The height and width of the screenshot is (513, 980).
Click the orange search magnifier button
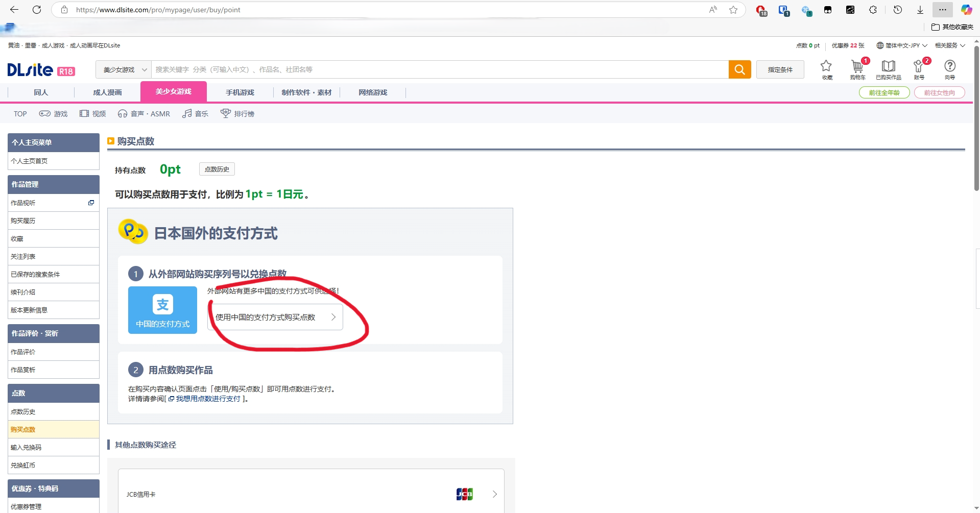coord(739,69)
